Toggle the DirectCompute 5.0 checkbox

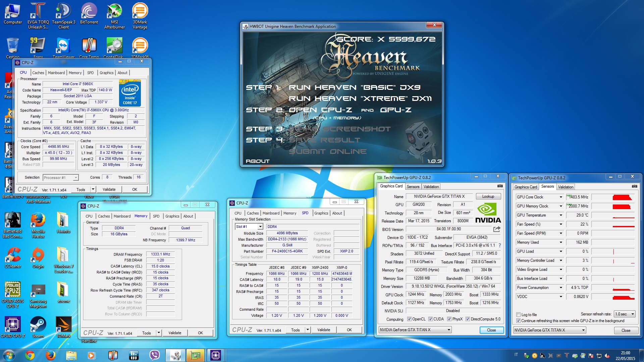point(468,319)
